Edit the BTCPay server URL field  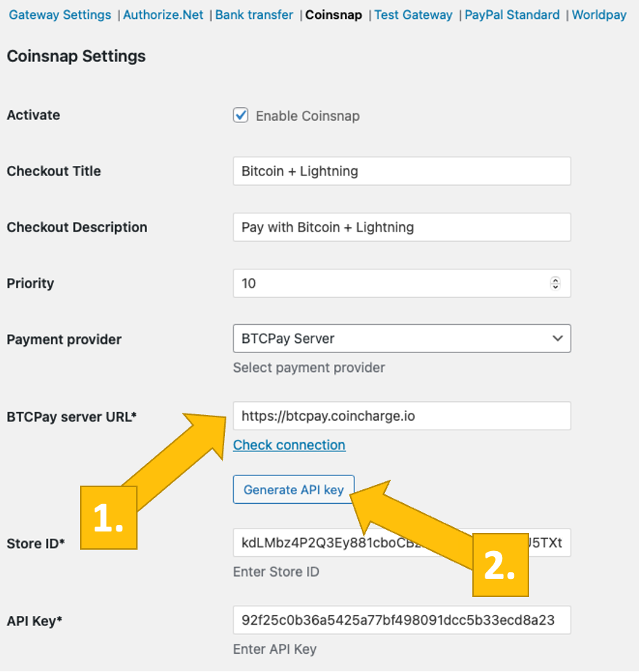click(x=402, y=416)
